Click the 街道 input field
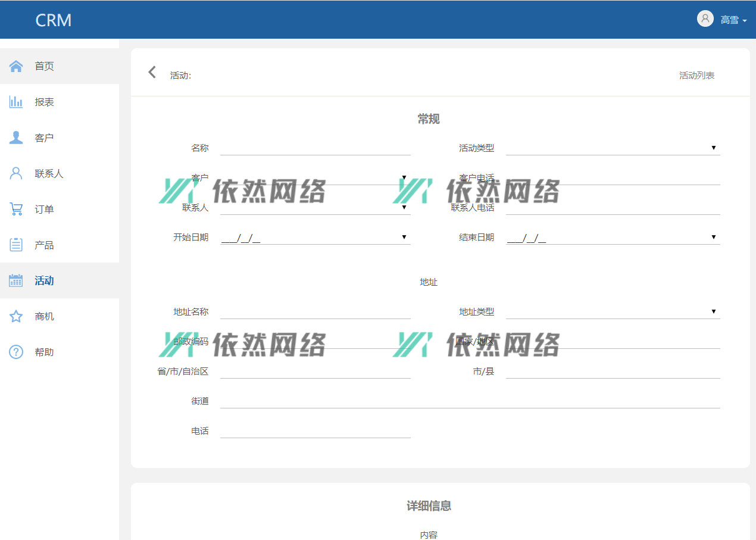 point(470,401)
